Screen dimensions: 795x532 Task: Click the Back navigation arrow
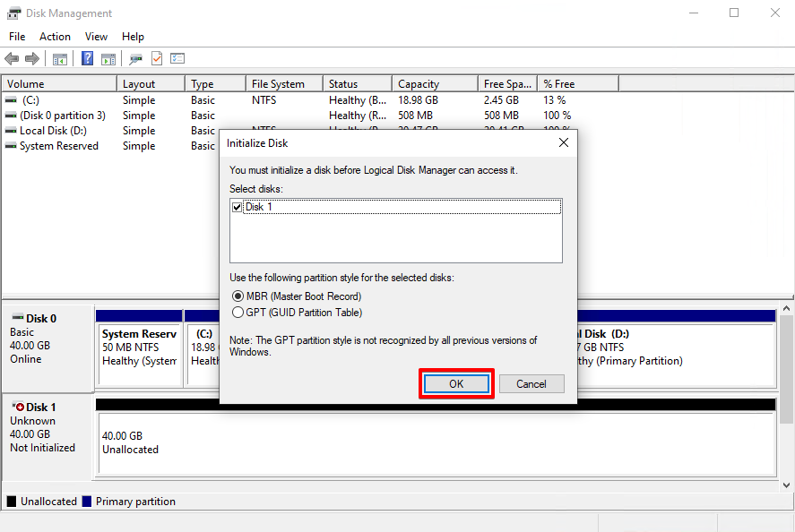tap(11, 58)
